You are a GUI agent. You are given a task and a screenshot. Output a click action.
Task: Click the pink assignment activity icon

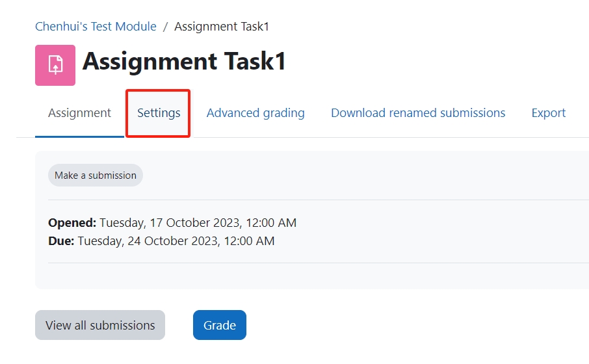pos(55,66)
